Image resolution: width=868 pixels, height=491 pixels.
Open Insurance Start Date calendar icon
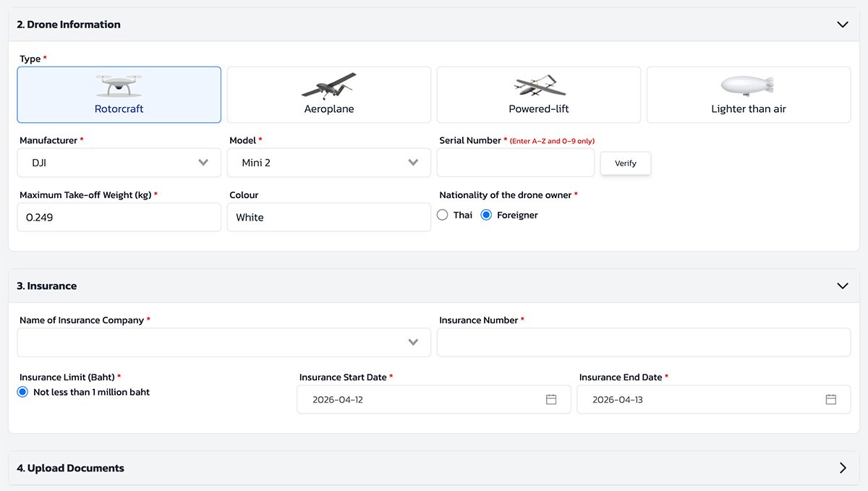[551, 399]
